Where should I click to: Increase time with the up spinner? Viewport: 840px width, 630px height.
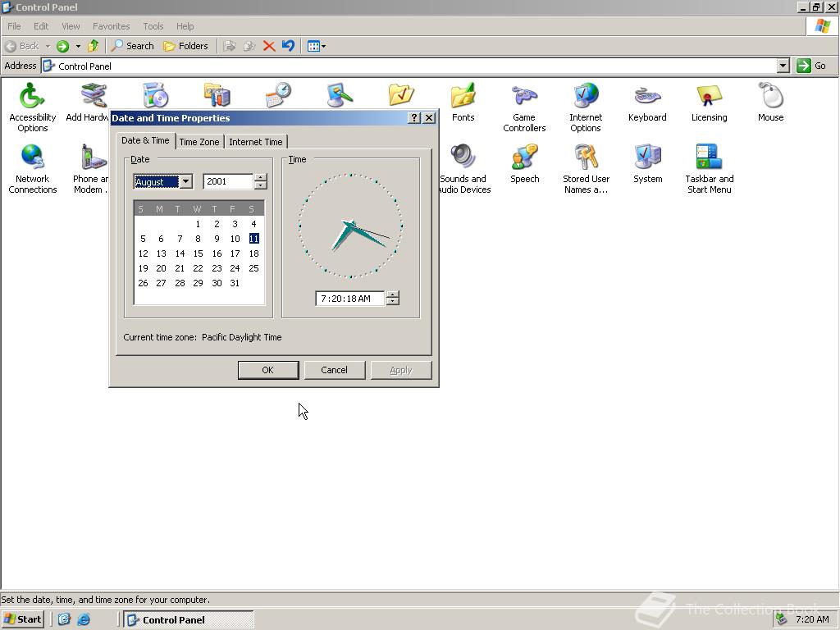(393, 294)
